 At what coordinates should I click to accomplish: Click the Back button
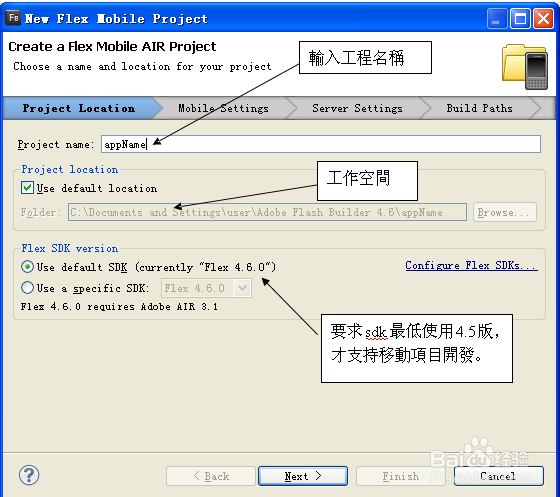point(211,476)
